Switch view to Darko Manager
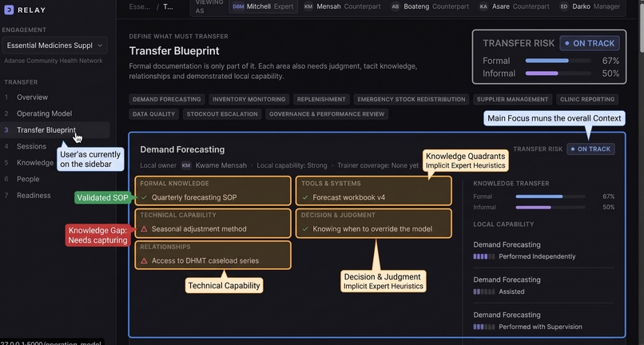Viewport: 644px width, 345px height. coord(590,6)
